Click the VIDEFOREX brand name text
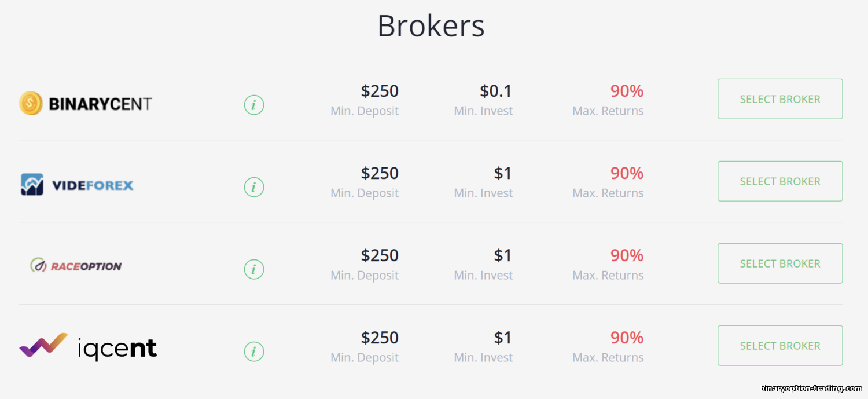This screenshot has width=868, height=399. click(93, 186)
